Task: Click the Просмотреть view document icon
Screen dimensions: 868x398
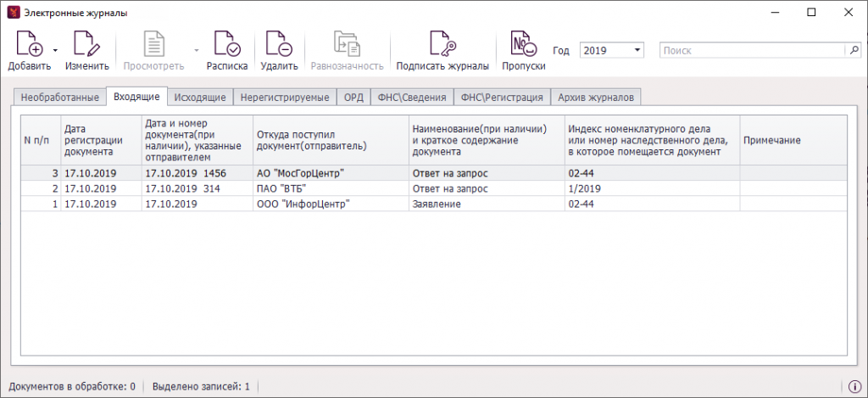Action: point(154,44)
